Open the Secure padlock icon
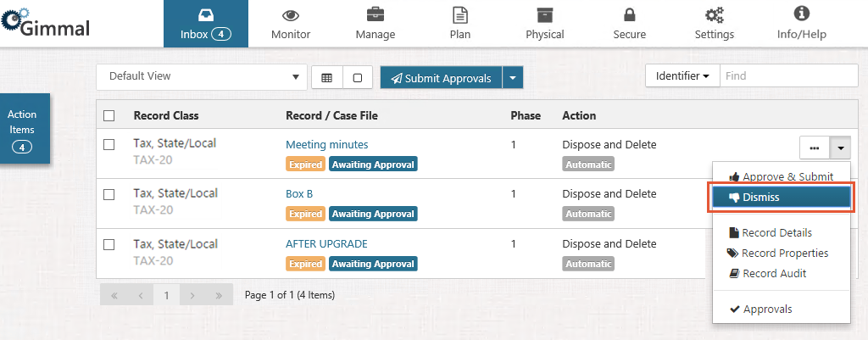Viewport: 868px width, 340px height. click(x=630, y=14)
